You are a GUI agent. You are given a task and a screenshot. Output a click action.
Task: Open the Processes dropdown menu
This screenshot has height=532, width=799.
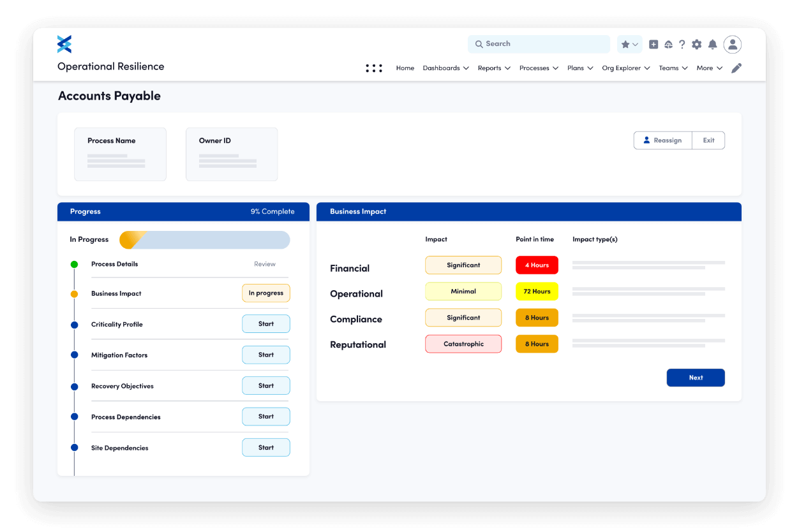538,68
